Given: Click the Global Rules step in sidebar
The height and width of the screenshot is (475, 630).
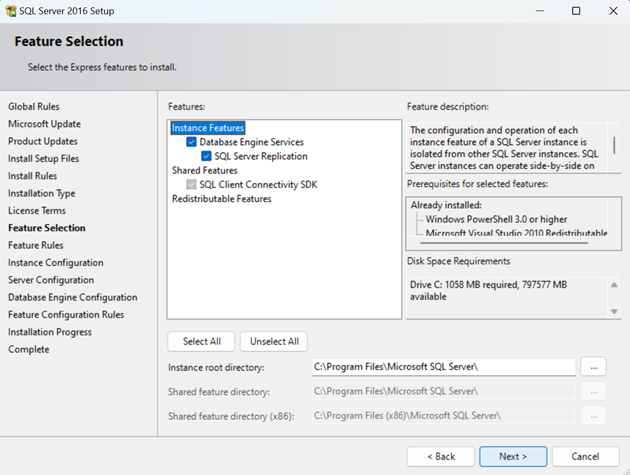Looking at the screenshot, I should pyautogui.click(x=34, y=106).
